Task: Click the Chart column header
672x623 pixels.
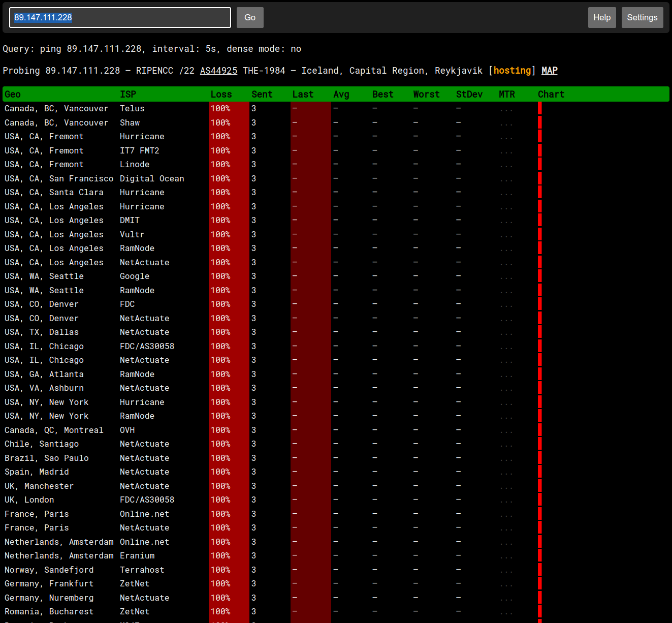Action: click(x=551, y=94)
